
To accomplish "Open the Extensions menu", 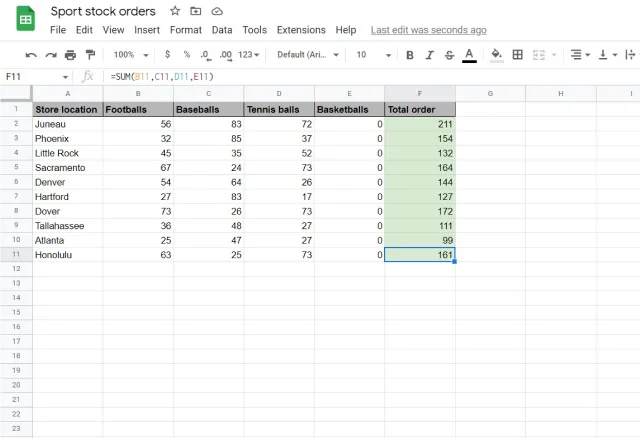I will [x=301, y=30].
